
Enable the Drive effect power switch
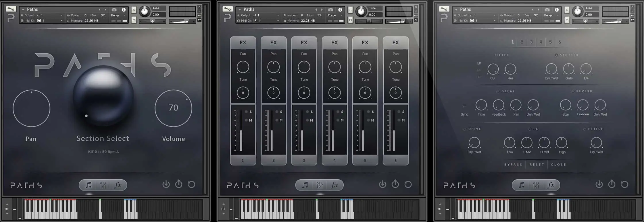[465, 129]
